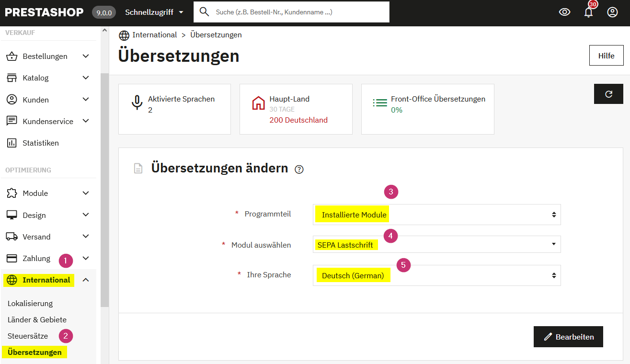630x364 pixels.
Task: Click the PrestaShop logo
Action: pos(44,12)
